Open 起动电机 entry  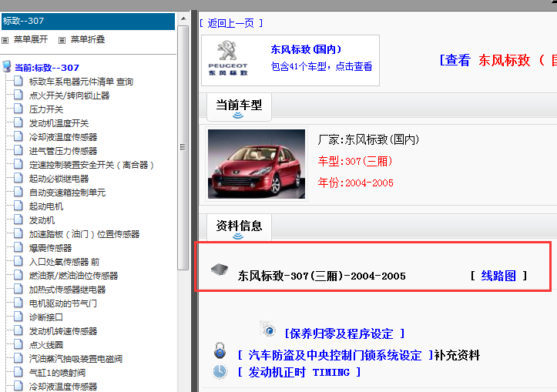click(46, 206)
